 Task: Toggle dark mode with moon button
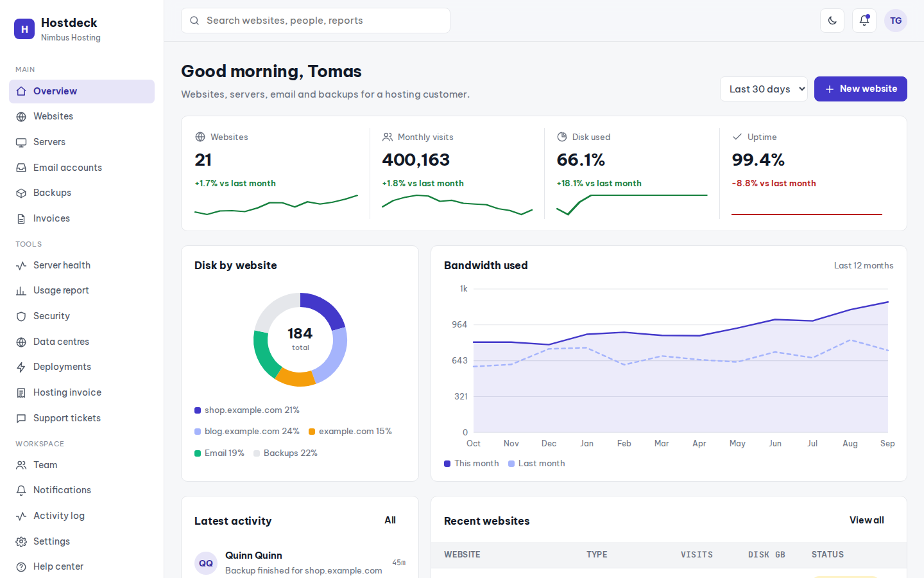coord(832,21)
